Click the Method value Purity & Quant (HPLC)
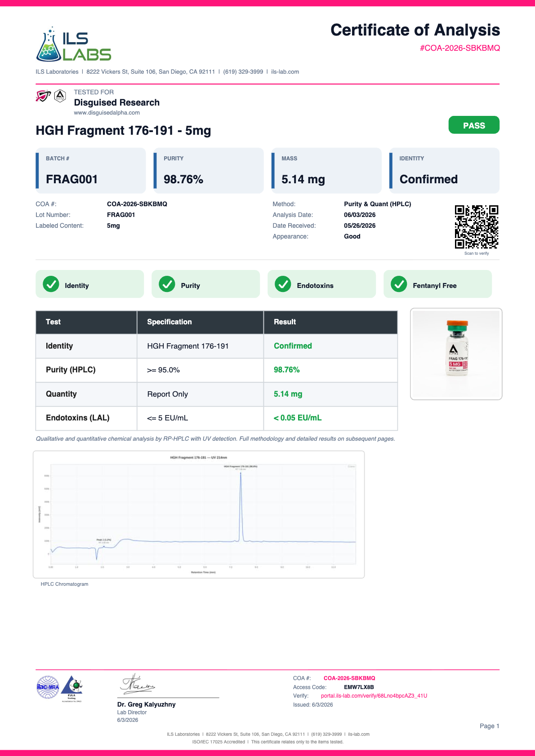This screenshot has height=756, width=535. [378, 204]
